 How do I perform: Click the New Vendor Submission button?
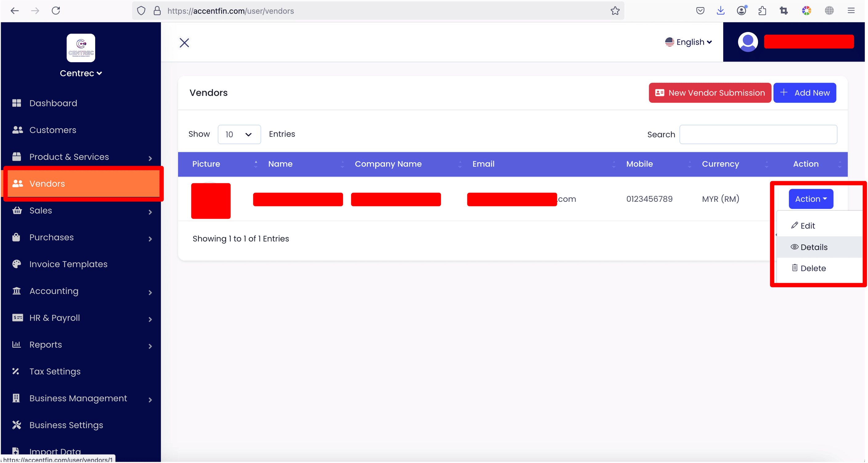(710, 93)
